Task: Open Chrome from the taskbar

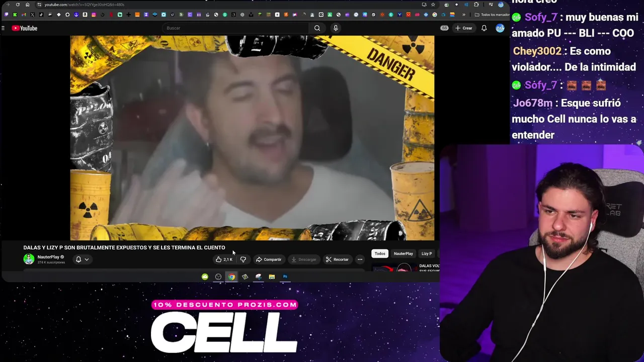Action: coord(231,277)
